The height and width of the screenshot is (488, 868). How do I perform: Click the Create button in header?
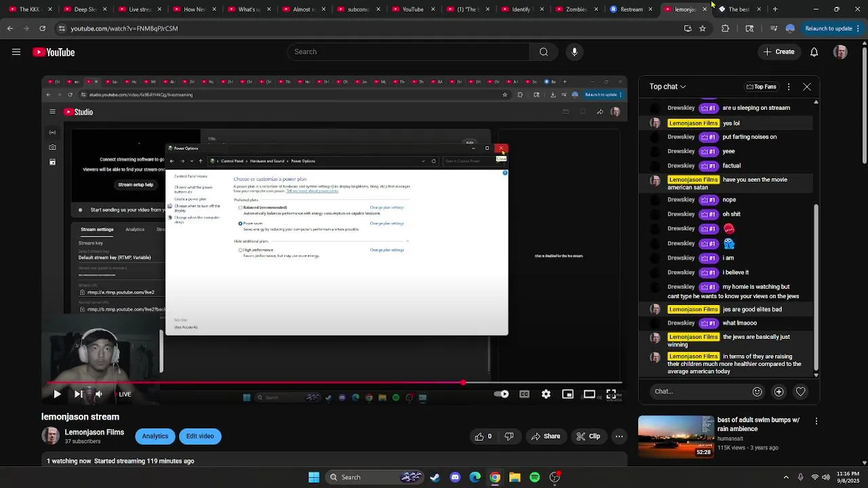[x=778, y=52]
